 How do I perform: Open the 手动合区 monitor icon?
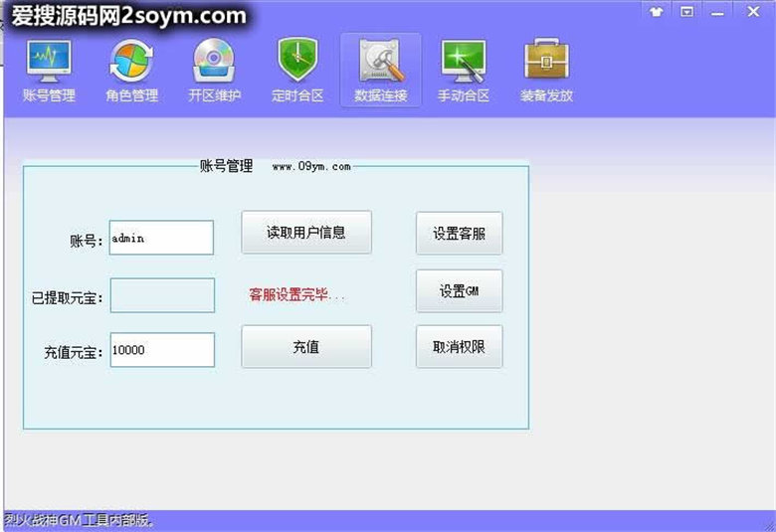464,71
